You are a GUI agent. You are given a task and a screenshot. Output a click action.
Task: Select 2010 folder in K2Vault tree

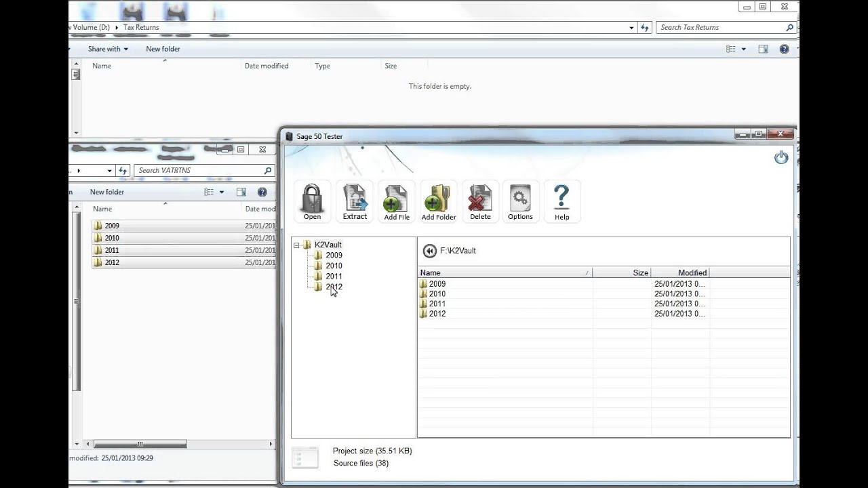coord(334,266)
